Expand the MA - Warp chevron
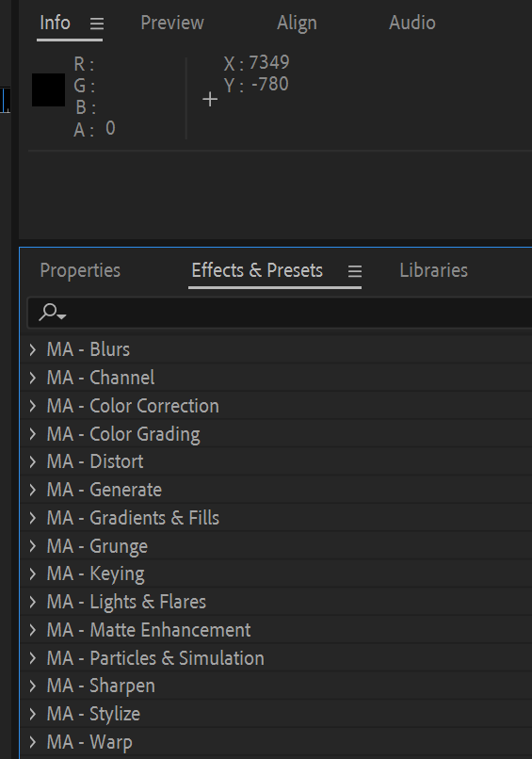 coord(32,742)
